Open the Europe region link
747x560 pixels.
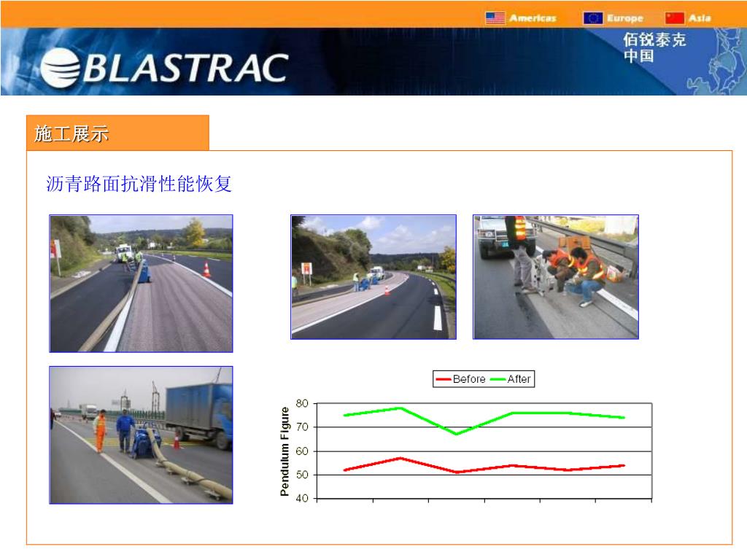point(625,18)
